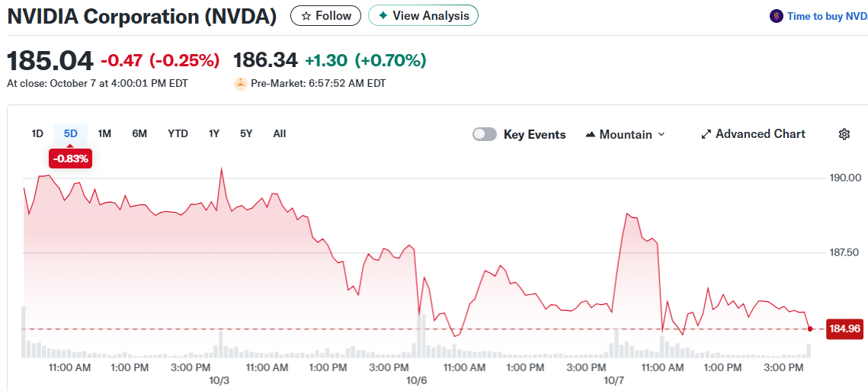The height and width of the screenshot is (391, 868).
Task: Click the chart settings gear icon
Action: [x=844, y=134]
